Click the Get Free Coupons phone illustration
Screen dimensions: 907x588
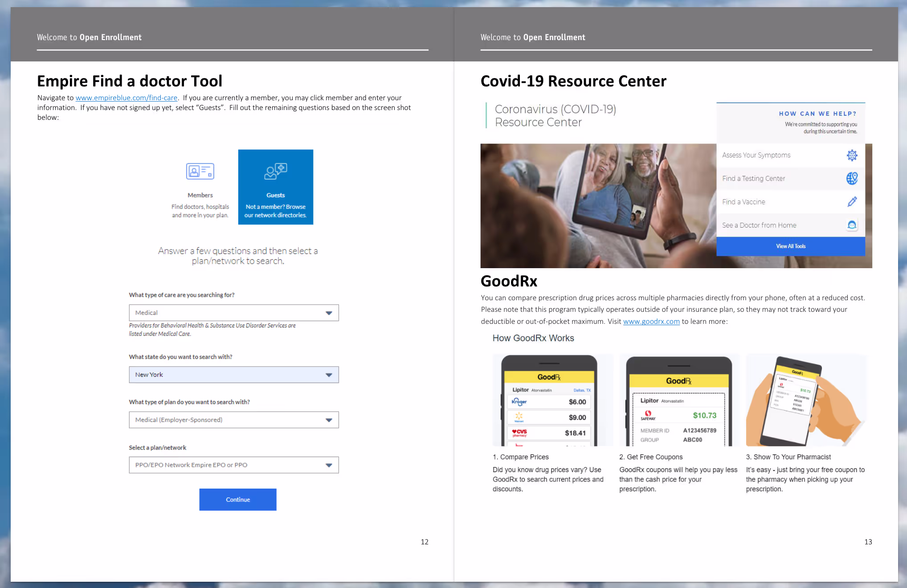[679, 400]
